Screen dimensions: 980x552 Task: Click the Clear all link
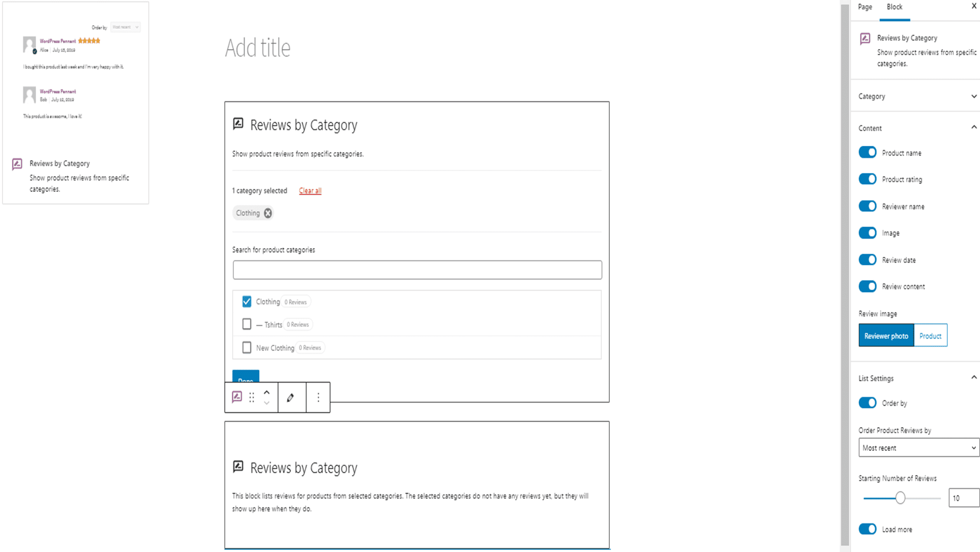click(310, 191)
